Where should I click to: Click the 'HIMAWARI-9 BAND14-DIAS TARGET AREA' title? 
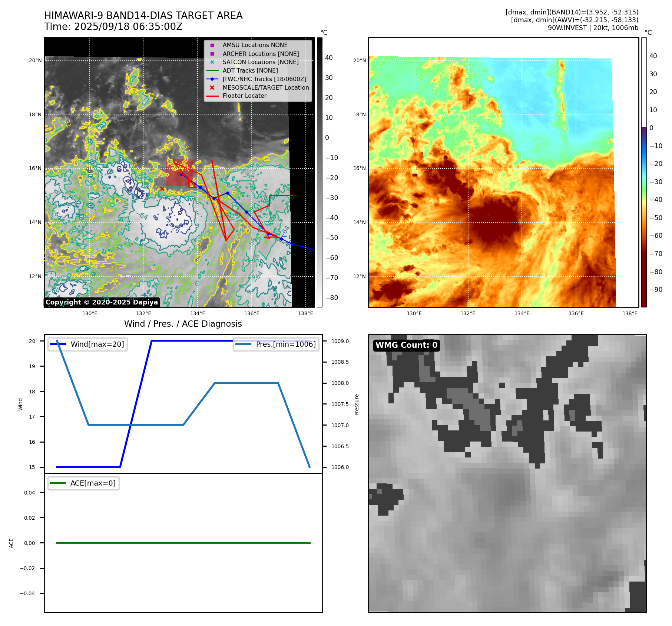tap(143, 16)
